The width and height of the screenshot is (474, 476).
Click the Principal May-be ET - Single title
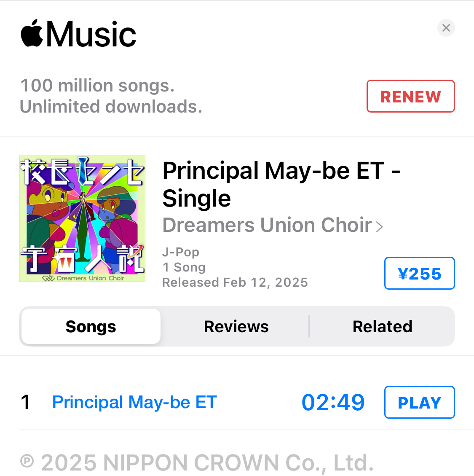tap(281, 184)
